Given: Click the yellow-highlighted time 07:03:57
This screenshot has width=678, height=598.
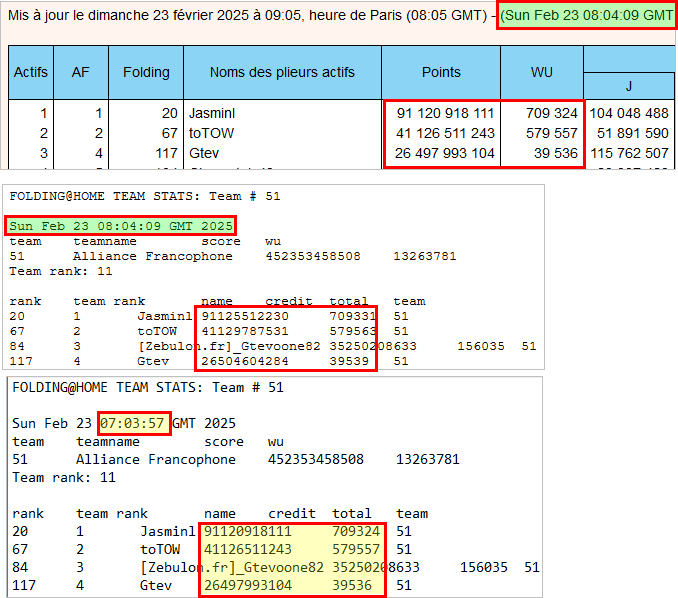Looking at the screenshot, I should [134, 423].
